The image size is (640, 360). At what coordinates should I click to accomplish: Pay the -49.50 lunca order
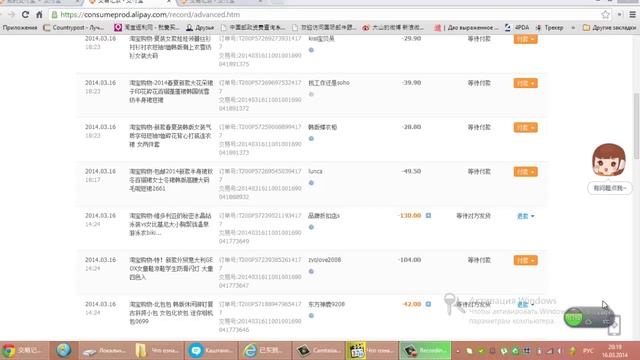[525, 172]
